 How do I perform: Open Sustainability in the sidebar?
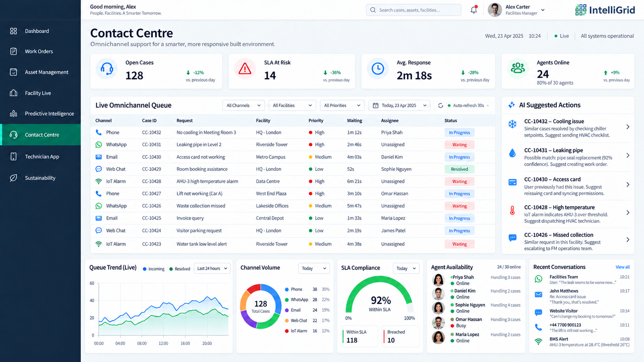40,178
